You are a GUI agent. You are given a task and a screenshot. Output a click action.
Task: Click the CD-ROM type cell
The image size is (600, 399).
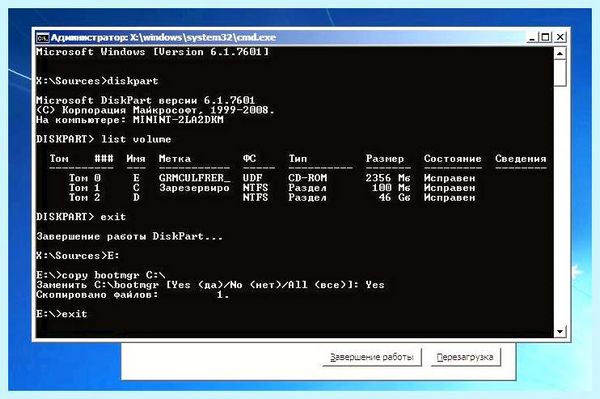pyautogui.click(x=308, y=178)
